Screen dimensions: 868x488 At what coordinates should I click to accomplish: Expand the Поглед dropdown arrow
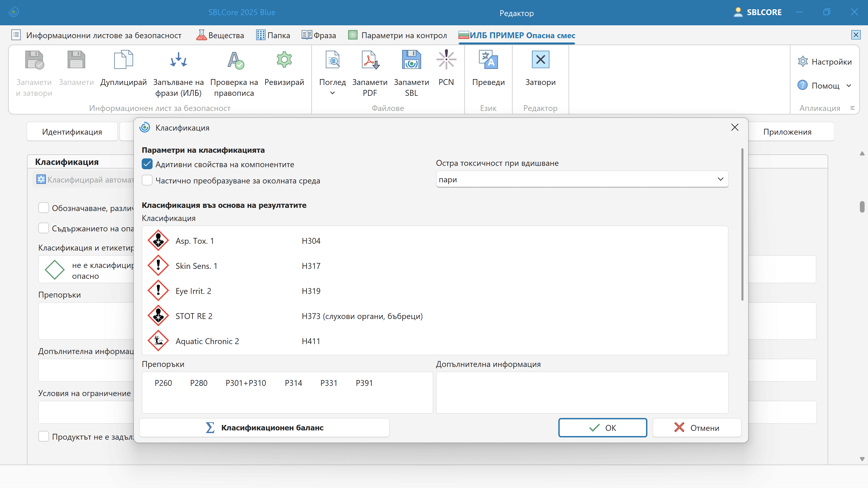coord(332,93)
